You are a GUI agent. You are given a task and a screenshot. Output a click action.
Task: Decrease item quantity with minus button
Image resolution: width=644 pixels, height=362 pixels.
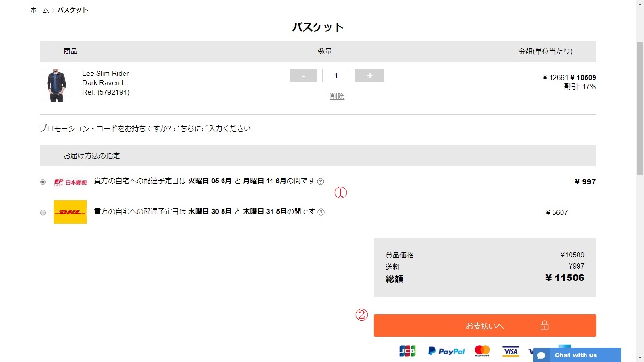pyautogui.click(x=303, y=75)
